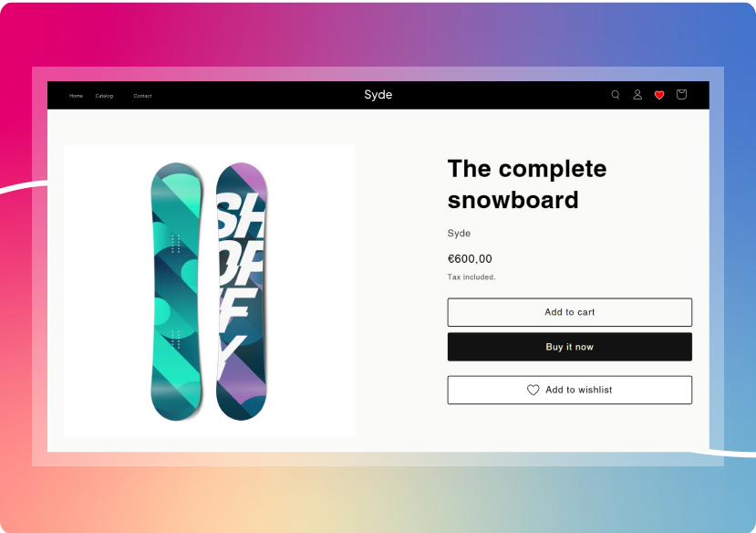This screenshot has height=533, width=756.
Task: Click the account profile icon
Action: pos(637,95)
